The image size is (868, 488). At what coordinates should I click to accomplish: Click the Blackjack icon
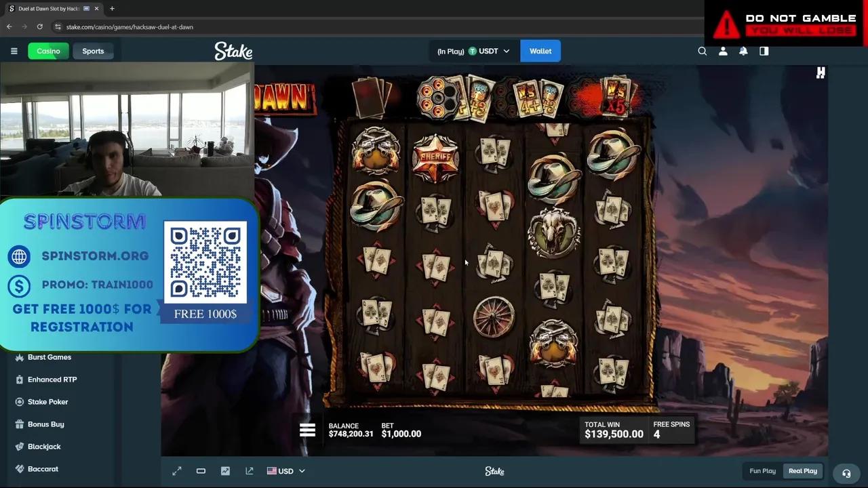[20, 447]
